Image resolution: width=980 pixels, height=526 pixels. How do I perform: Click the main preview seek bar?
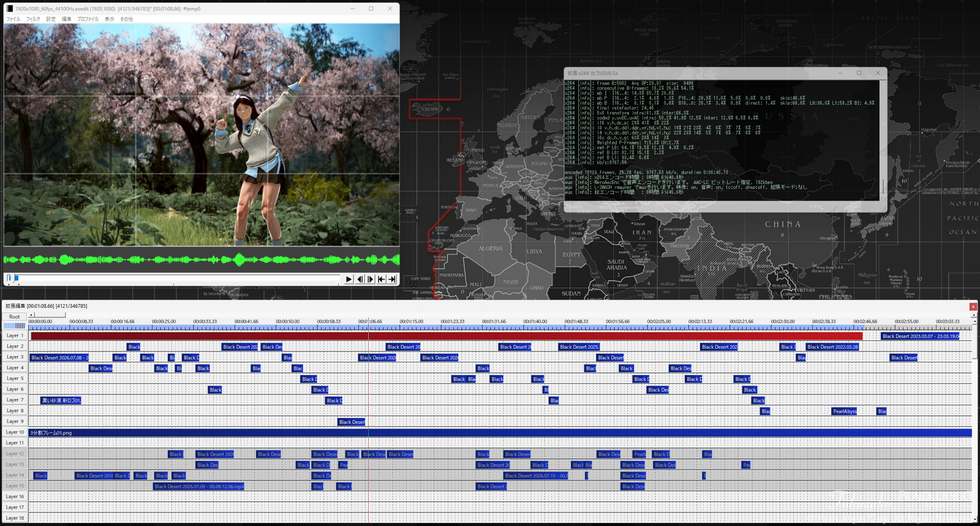(173, 278)
